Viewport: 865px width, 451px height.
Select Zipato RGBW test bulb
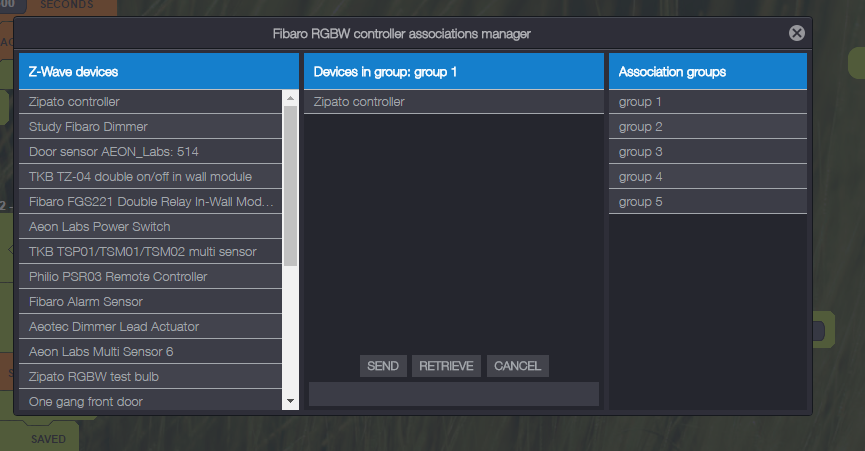click(150, 377)
